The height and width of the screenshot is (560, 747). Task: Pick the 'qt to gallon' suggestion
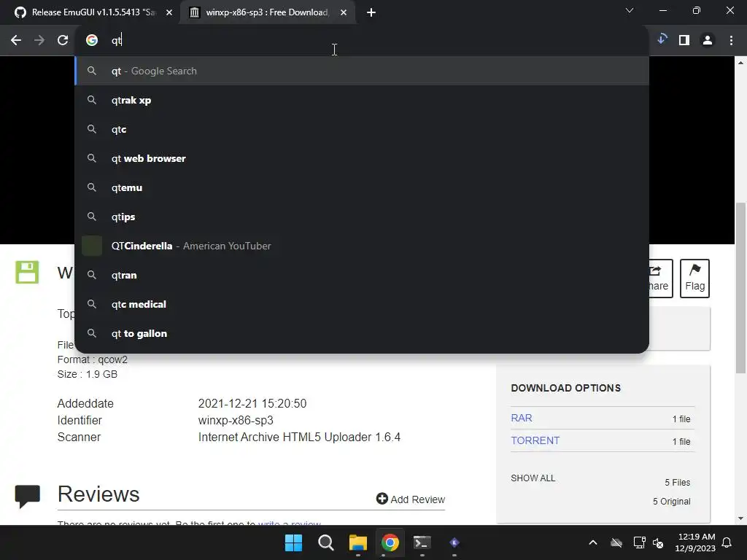362,333
